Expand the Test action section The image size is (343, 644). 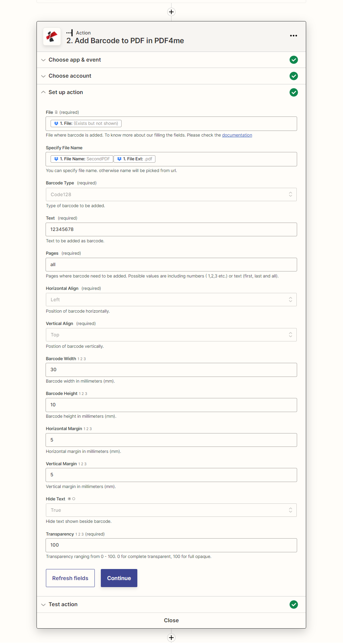63,605
